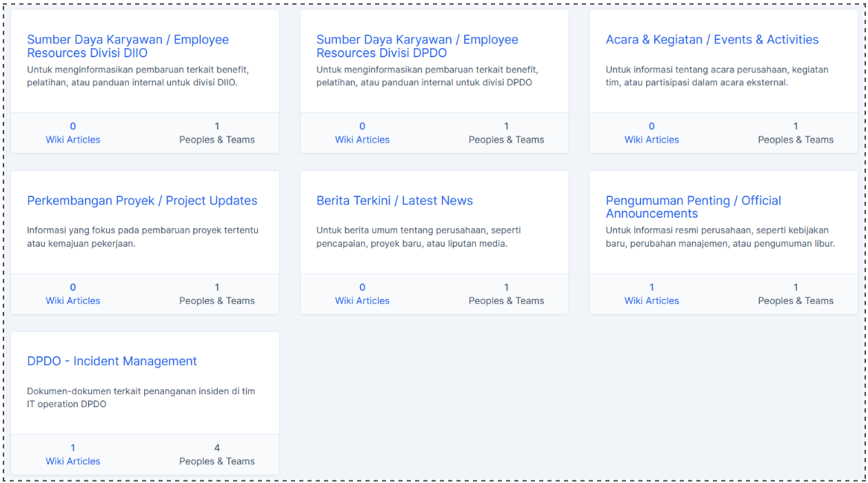The image size is (868, 483).
Task: Select Peoples & Teams in Project Updates card
Action: click(x=216, y=301)
